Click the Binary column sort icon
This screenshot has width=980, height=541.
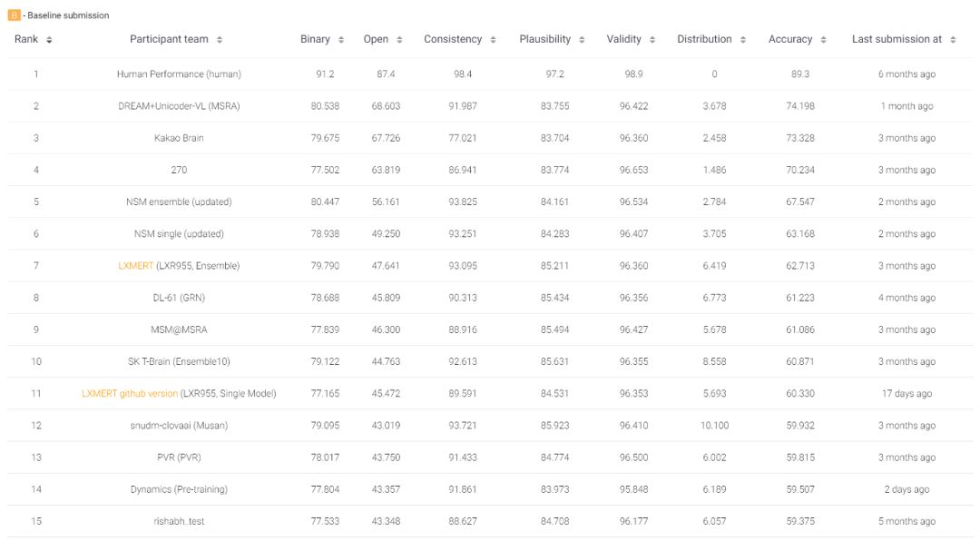click(x=341, y=40)
